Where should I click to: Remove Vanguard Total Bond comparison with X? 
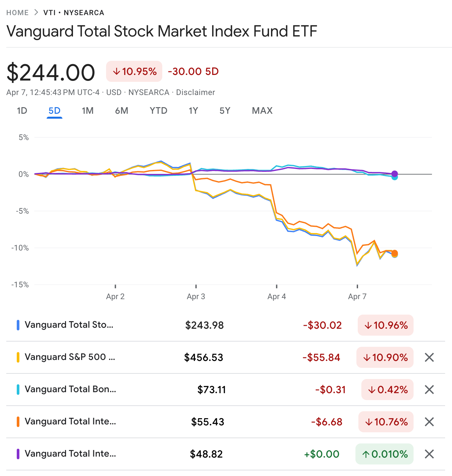(429, 390)
